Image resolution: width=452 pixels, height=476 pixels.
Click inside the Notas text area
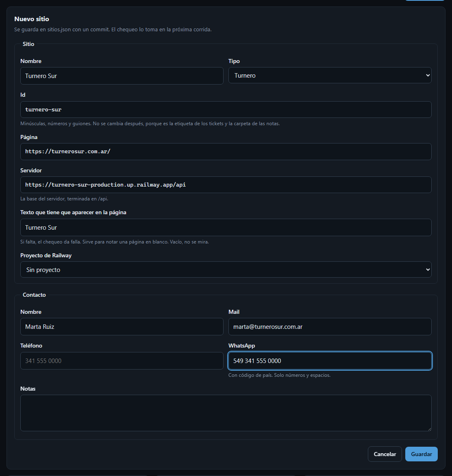tap(226, 413)
